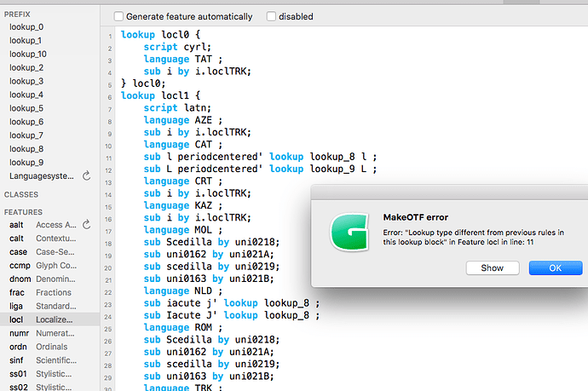Viewport: 588px width, 391px height.
Task: Click code line 'language CRT ;'
Action: pos(183,181)
